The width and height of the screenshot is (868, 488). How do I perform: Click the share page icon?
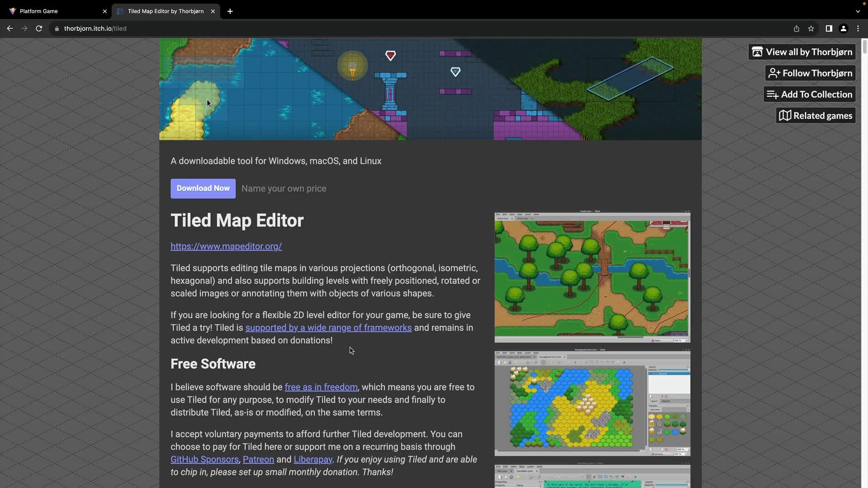[x=796, y=28]
